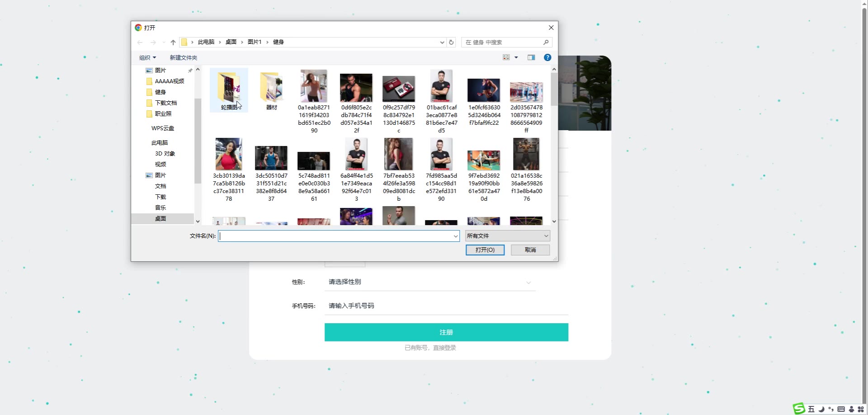
Task: Click the 打开(O) button
Action: click(485, 250)
